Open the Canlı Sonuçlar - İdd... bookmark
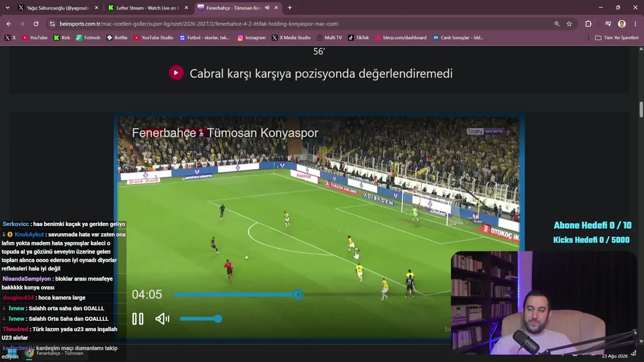The image size is (644, 362). click(x=458, y=38)
